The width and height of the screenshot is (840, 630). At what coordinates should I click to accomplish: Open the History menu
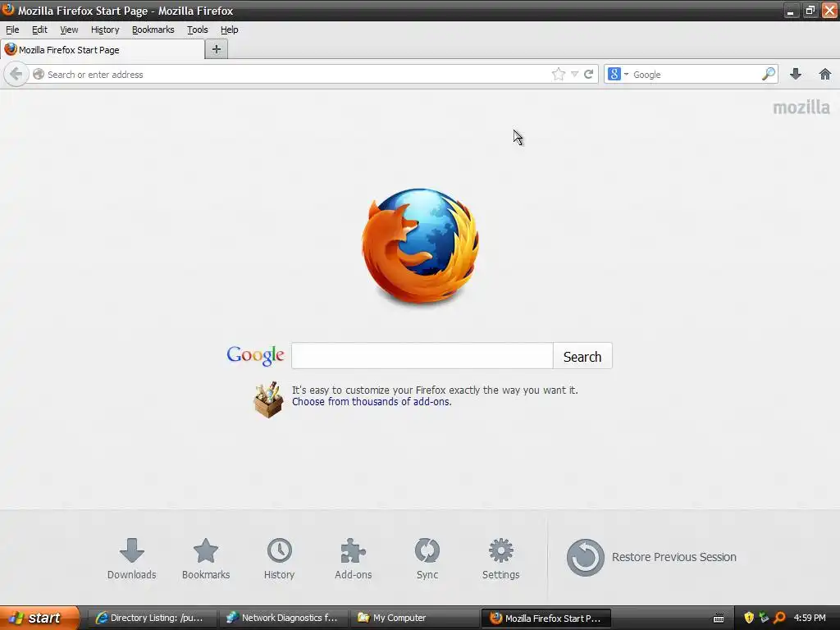(105, 30)
